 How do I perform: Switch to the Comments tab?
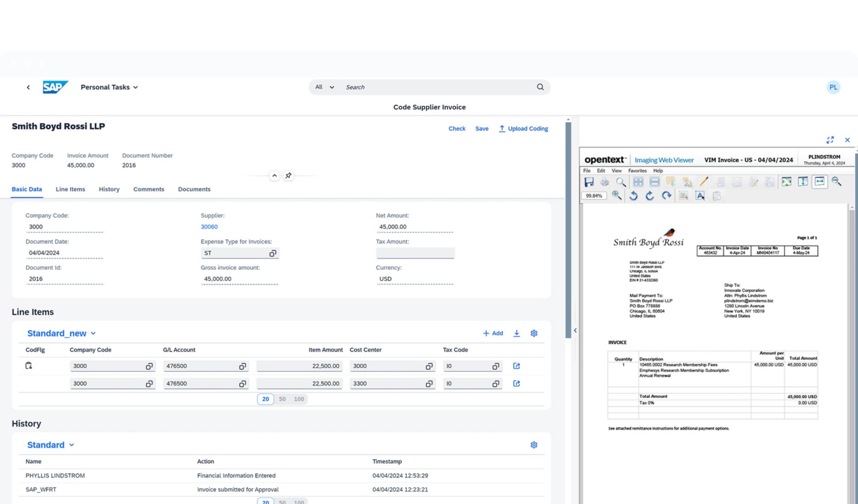[x=148, y=189]
